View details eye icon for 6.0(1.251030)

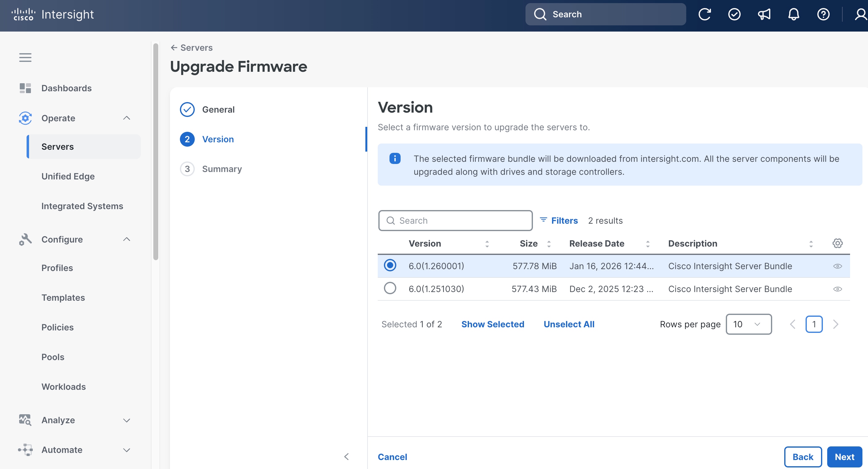point(837,289)
